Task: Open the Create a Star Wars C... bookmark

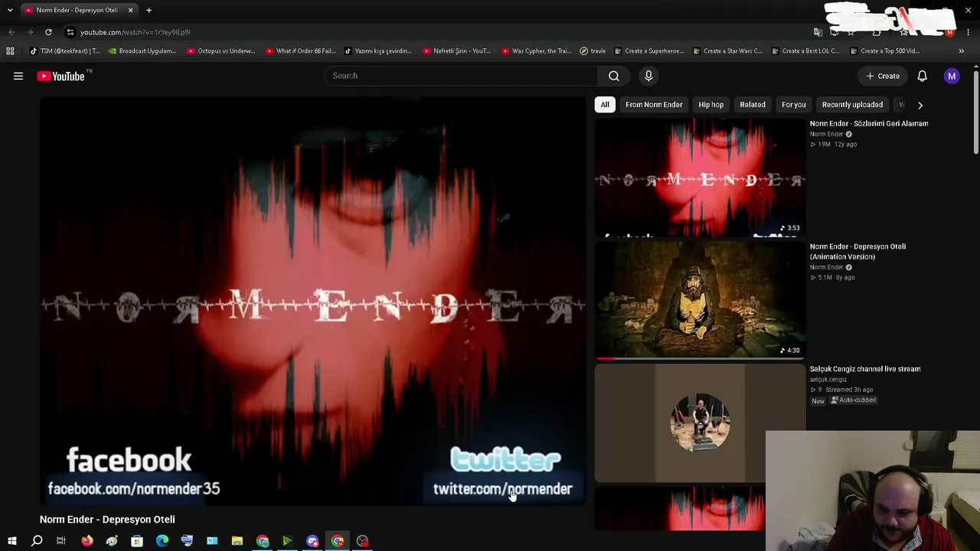Action: (727, 51)
